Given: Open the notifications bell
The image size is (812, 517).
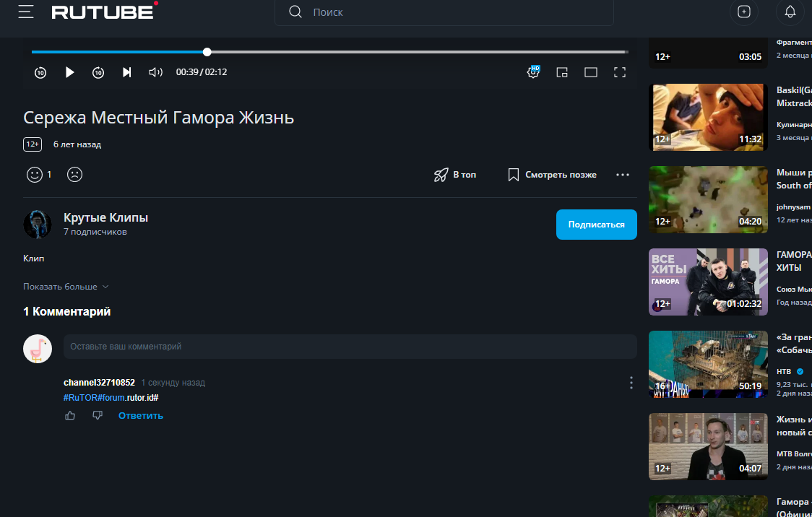Looking at the screenshot, I should [790, 12].
